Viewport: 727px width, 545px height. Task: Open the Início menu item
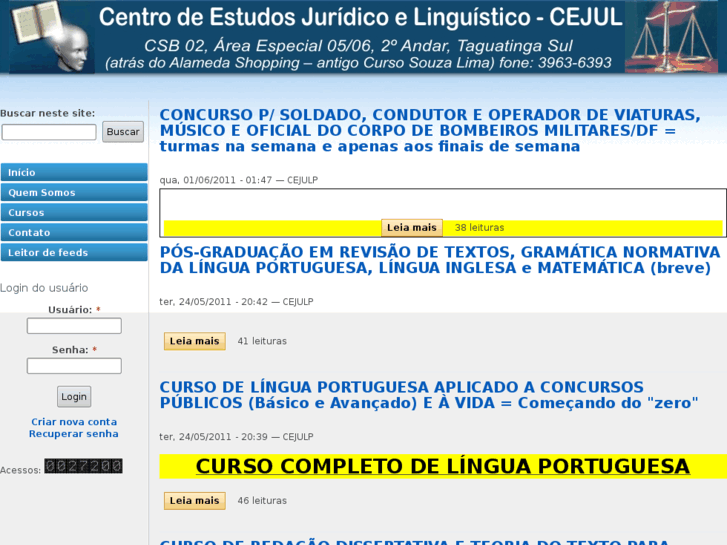click(74, 172)
